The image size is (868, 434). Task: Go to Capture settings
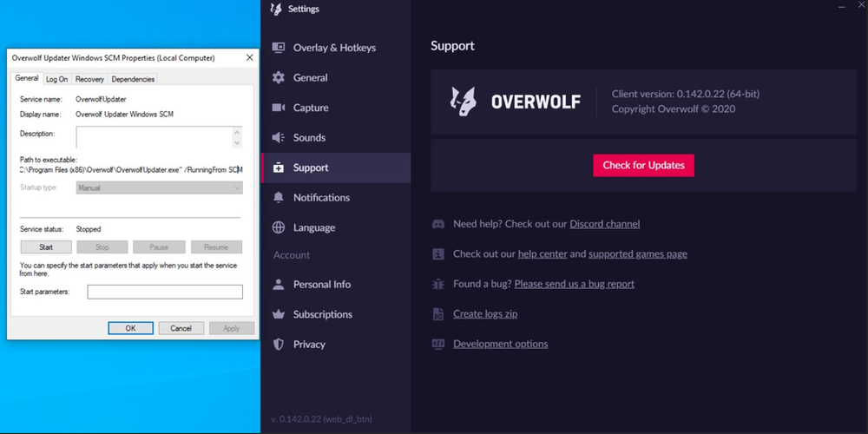click(x=335, y=108)
